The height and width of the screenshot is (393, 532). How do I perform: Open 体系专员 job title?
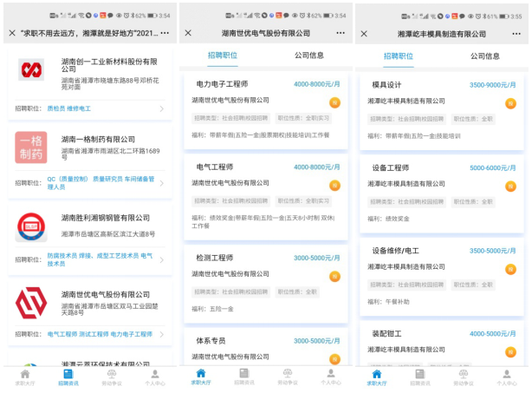pos(211,341)
